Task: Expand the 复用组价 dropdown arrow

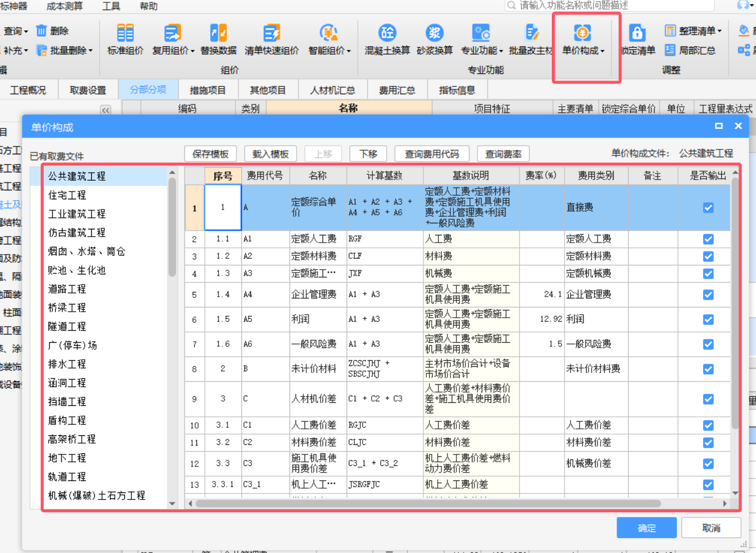Action: [x=193, y=51]
